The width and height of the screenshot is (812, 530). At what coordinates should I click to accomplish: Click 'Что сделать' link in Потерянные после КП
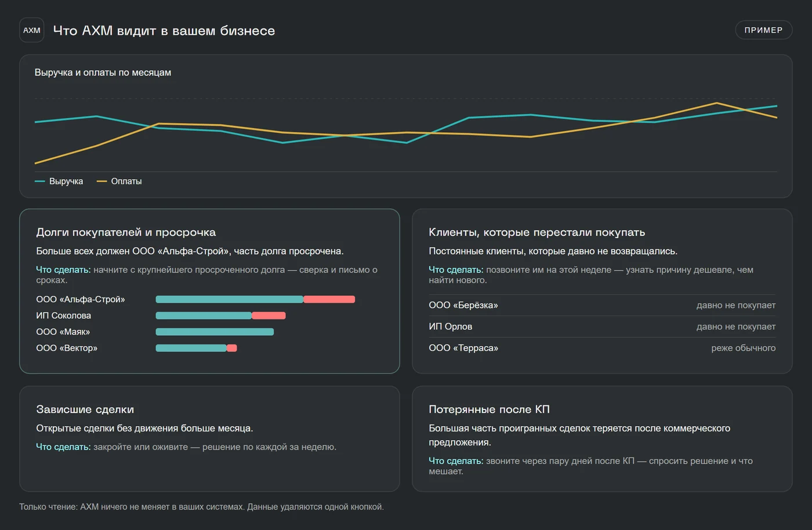coord(456,461)
